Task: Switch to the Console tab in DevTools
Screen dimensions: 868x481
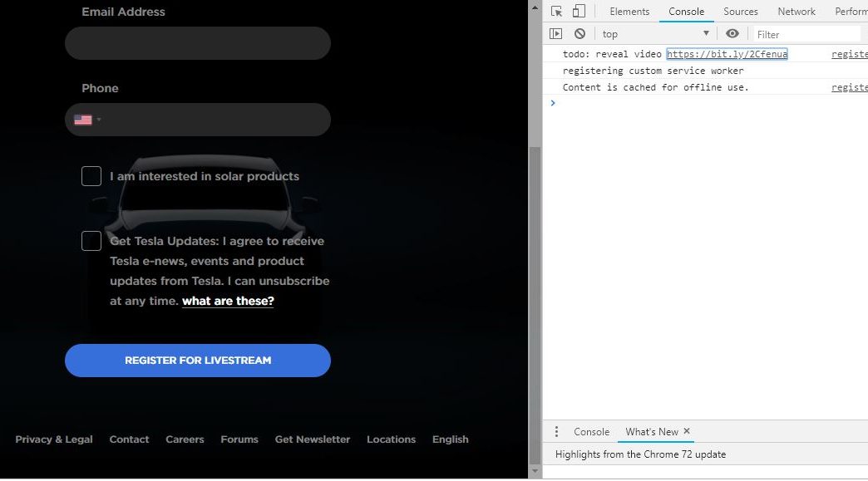Action: (x=687, y=12)
